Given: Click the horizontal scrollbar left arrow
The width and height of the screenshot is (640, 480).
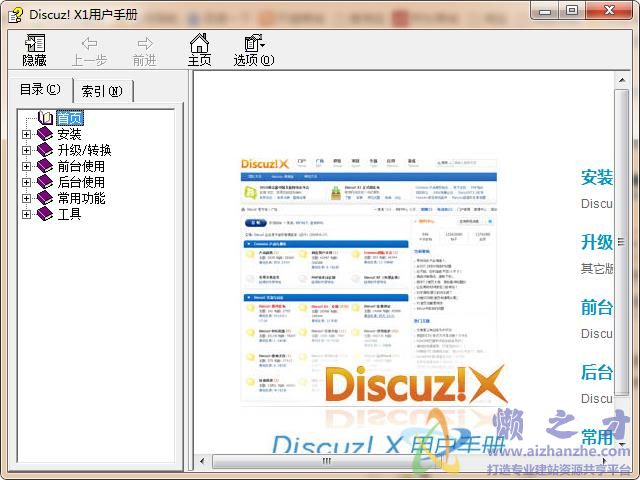Looking at the screenshot, I should pos(202,461).
